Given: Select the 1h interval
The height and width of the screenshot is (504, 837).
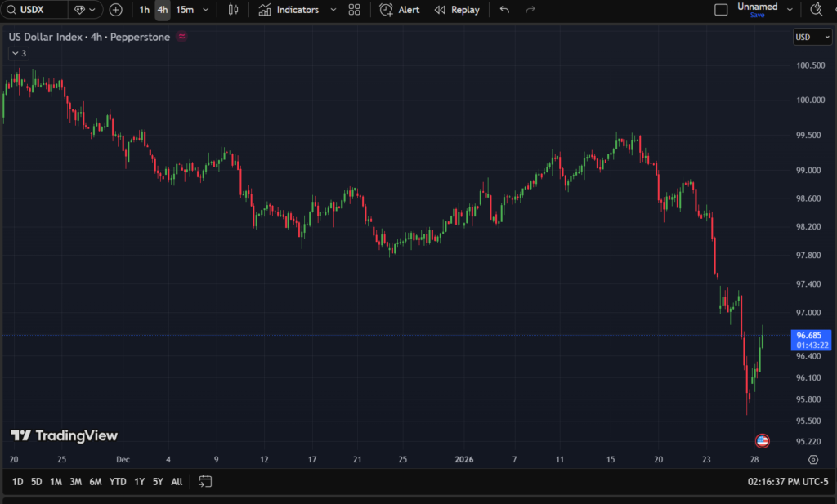Looking at the screenshot, I should point(144,11).
